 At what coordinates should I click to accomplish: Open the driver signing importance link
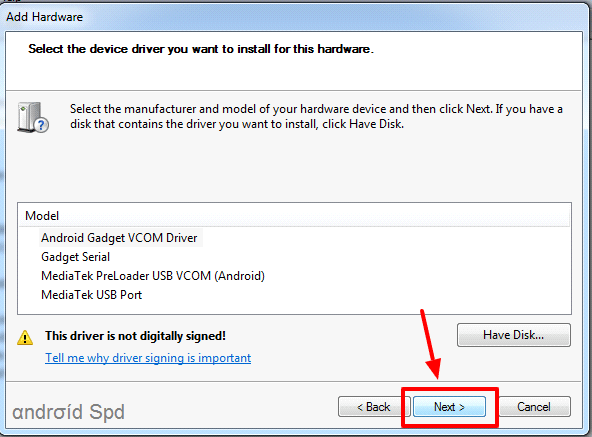coord(148,358)
